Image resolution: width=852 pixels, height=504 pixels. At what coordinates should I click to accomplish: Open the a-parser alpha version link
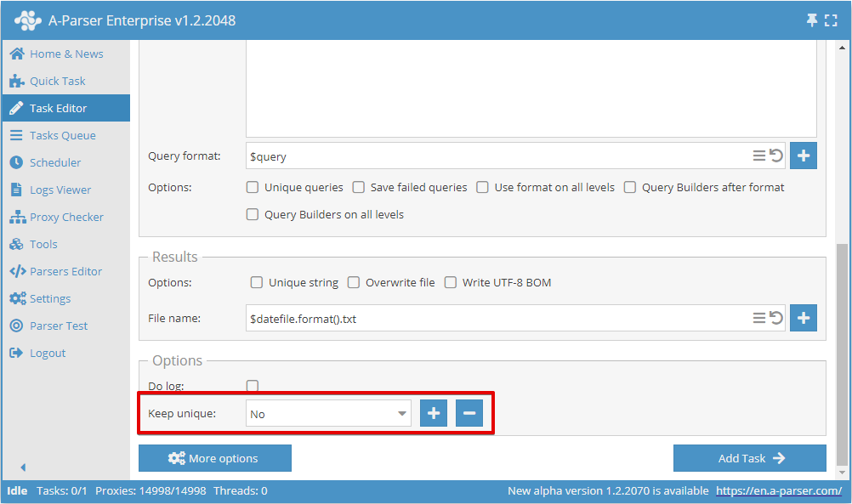778,490
